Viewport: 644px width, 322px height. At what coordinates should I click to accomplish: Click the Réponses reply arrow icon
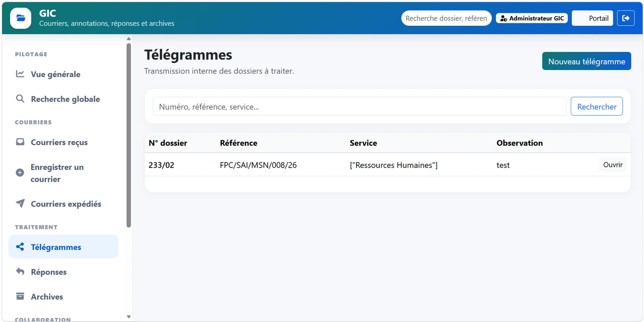20,271
